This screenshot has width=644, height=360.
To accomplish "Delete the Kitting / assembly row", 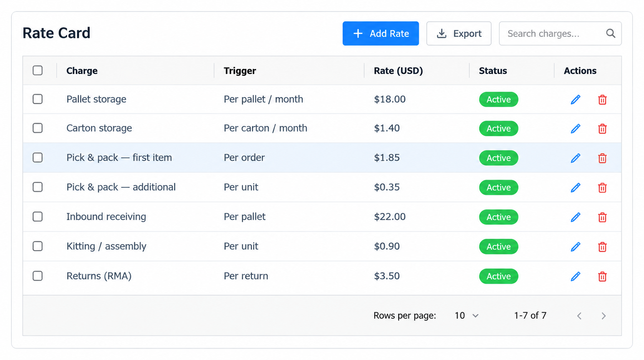I will tap(602, 246).
